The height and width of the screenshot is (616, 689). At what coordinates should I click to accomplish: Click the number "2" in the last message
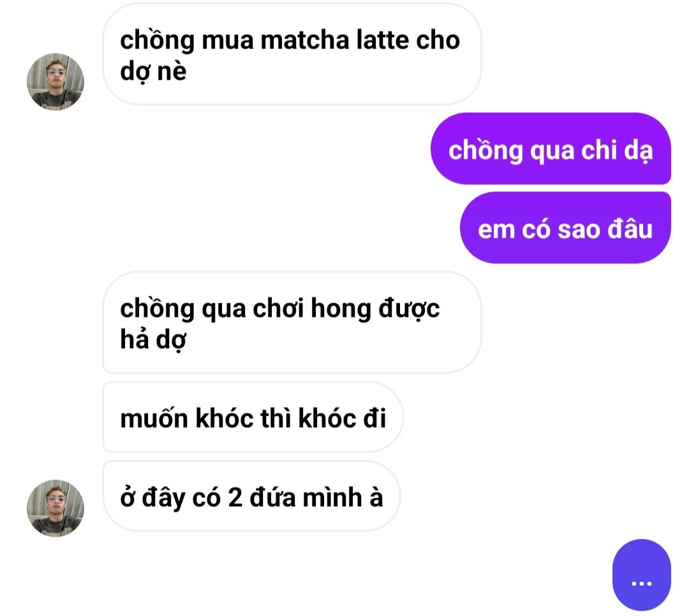pyautogui.click(x=235, y=498)
